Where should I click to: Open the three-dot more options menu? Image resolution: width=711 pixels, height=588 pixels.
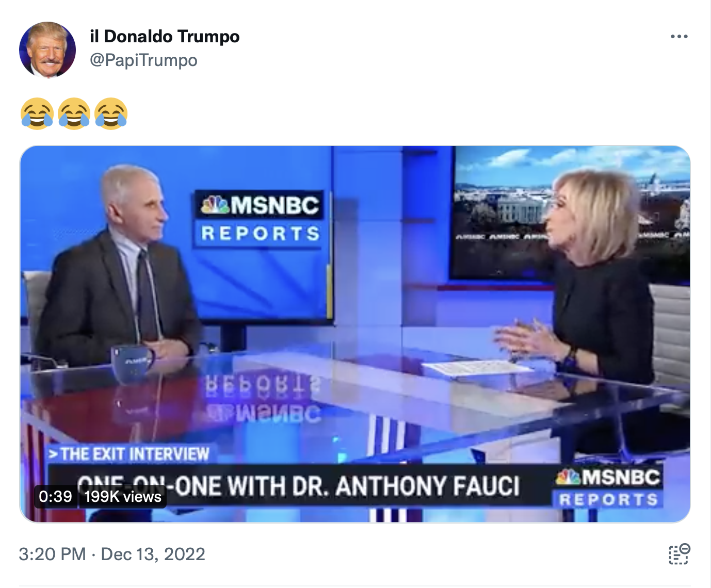coord(679,37)
